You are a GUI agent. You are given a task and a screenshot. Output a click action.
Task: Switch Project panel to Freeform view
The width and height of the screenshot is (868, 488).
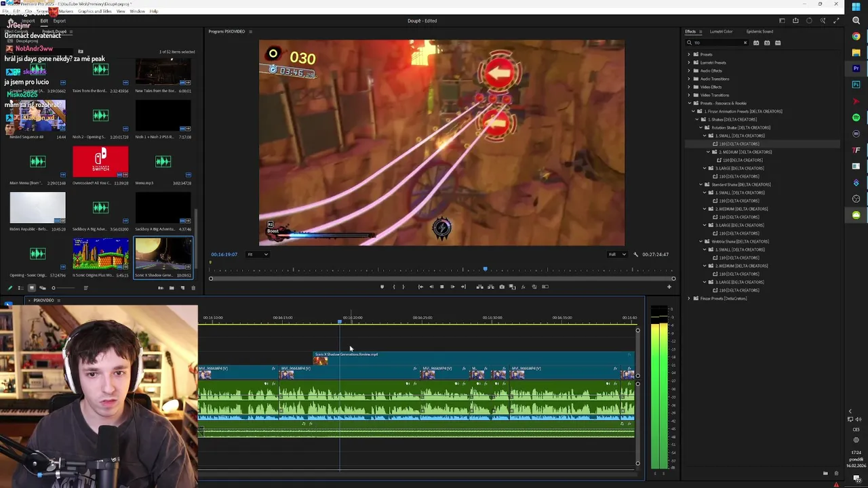(42, 288)
